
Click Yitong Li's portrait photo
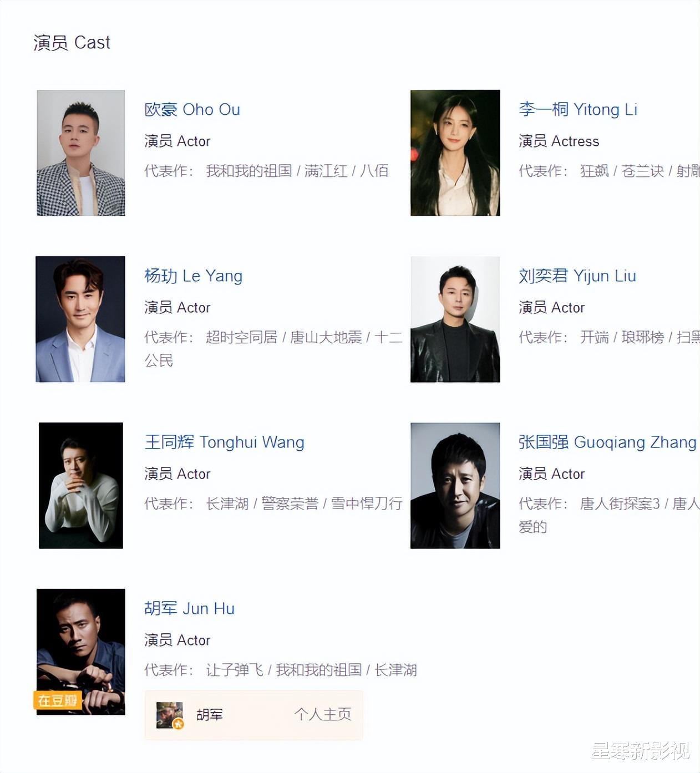[455, 153]
